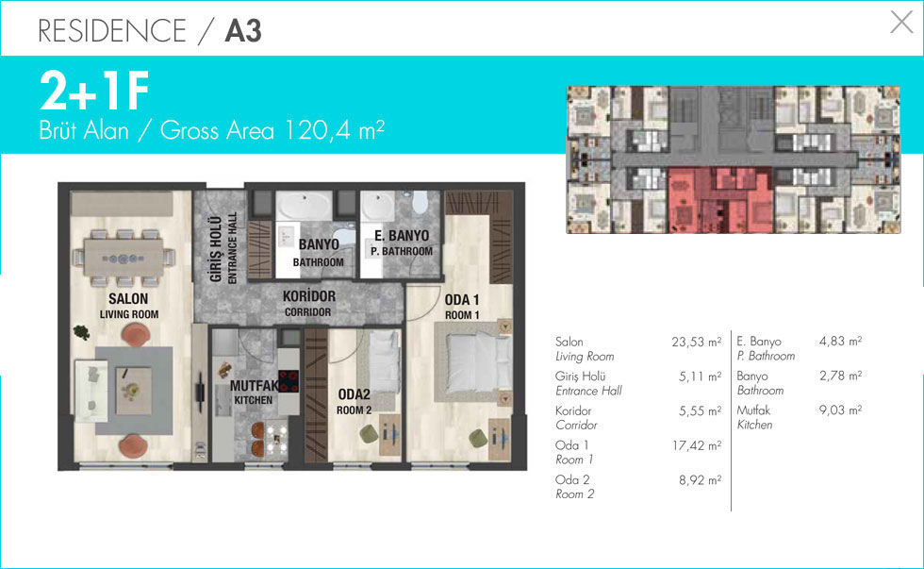This screenshot has height=569, width=924.
Task: Click the Gross Area 120,4 m² text
Action: pyautogui.click(x=211, y=130)
